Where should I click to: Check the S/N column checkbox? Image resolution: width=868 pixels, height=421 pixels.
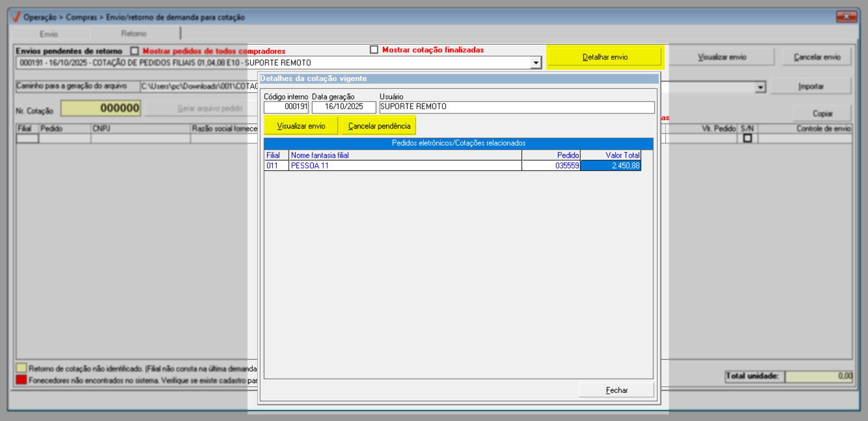(747, 138)
